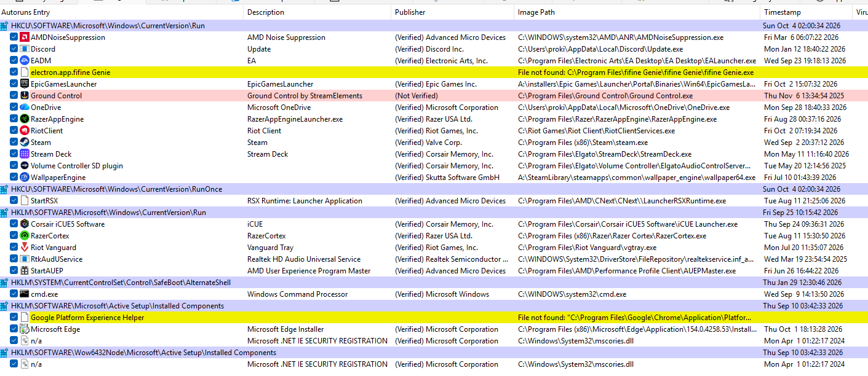
Task: Click the AMDNoiseSuppression red AMD icon
Action: 25,37
